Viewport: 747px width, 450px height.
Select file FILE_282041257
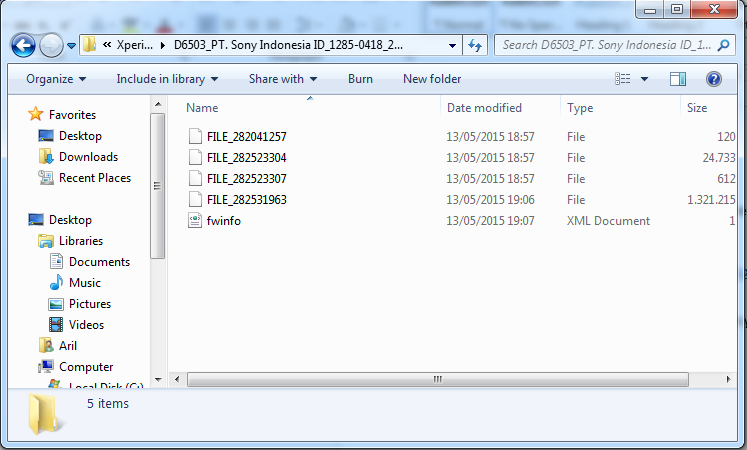tap(246, 137)
